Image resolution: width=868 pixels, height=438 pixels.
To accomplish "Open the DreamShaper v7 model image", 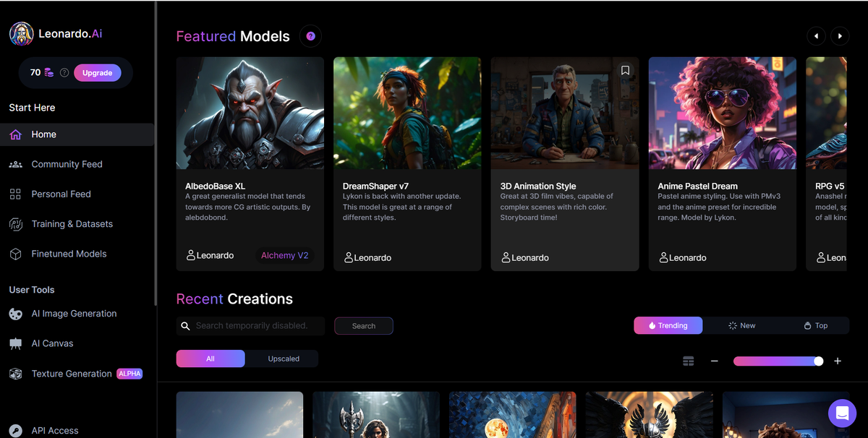I will (x=407, y=113).
